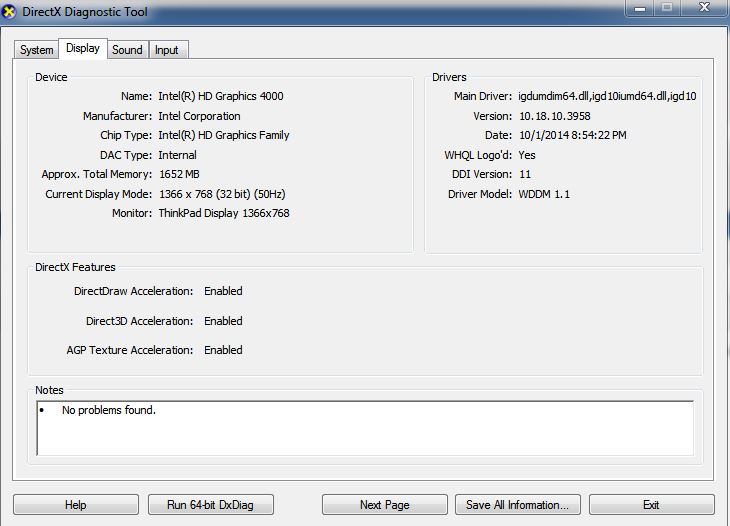Click the DirectX Diagnostic Tool title icon
The width and height of the screenshot is (730, 526).
tap(8, 12)
